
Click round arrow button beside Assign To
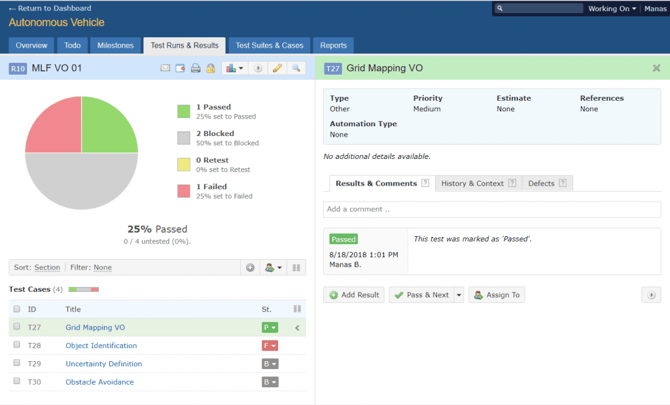coord(651,295)
